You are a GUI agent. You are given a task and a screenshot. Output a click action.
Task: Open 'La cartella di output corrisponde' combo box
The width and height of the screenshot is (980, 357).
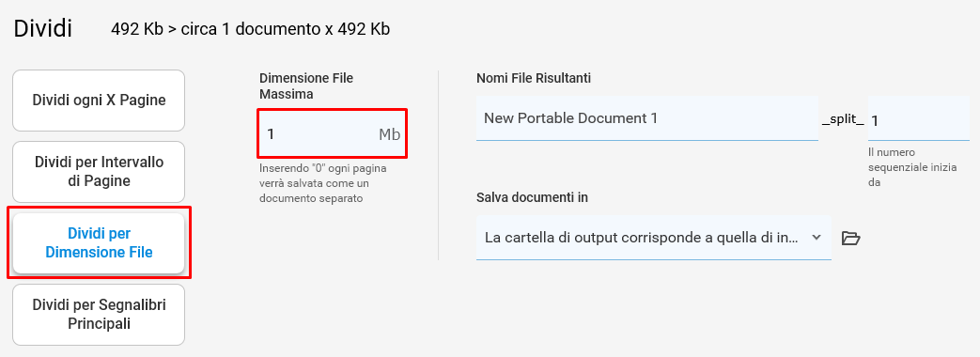pyautogui.click(x=653, y=238)
